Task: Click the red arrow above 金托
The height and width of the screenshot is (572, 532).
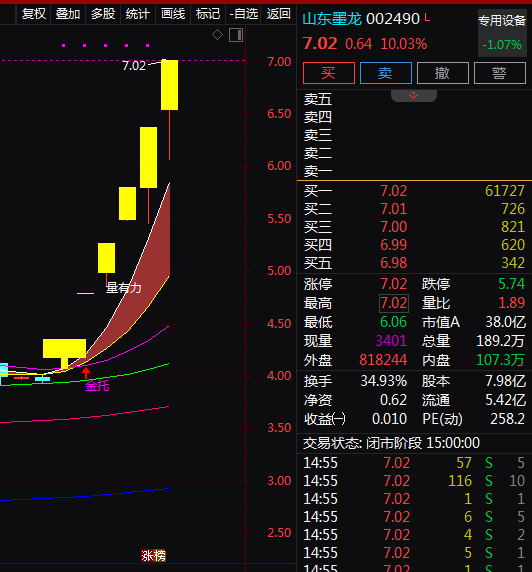Action: click(x=86, y=373)
